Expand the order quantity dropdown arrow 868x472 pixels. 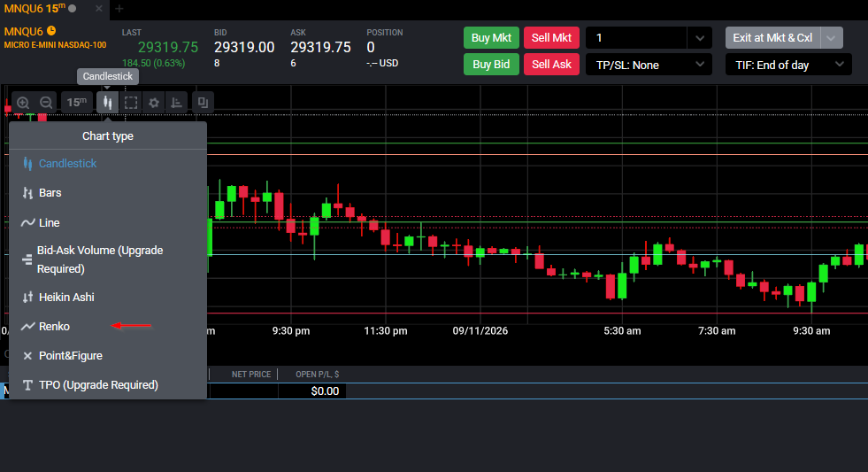pos(700,38)
